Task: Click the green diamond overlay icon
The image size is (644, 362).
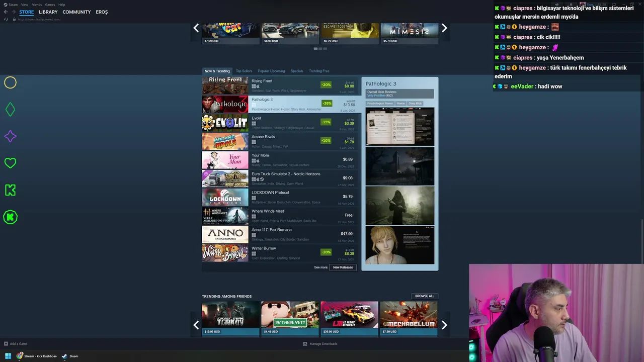Action: pyautogui.click(x=10, y=110)
